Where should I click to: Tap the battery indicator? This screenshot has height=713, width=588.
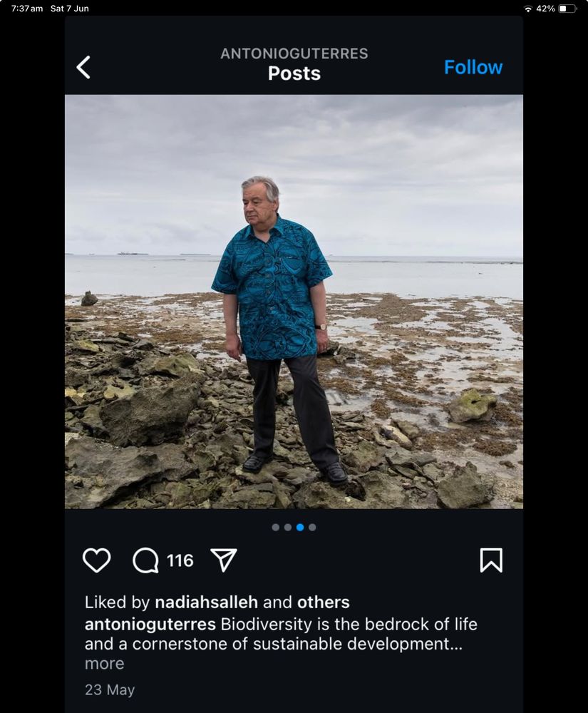coord(567,9)
